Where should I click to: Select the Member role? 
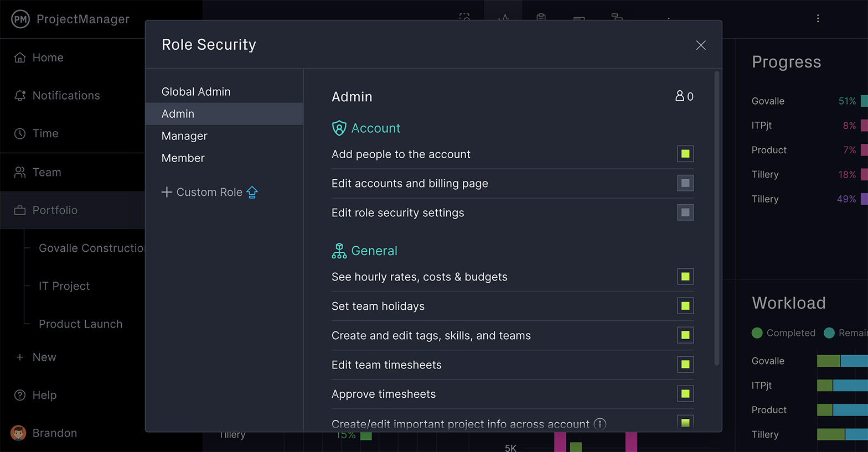183,158
